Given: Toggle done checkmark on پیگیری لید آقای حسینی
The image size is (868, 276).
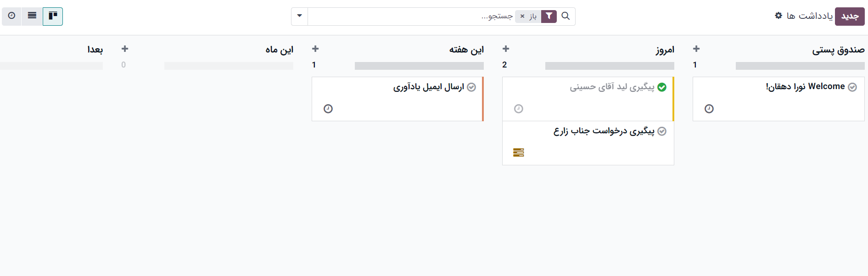Looking at the screenshot, I should tap(662, 87).
